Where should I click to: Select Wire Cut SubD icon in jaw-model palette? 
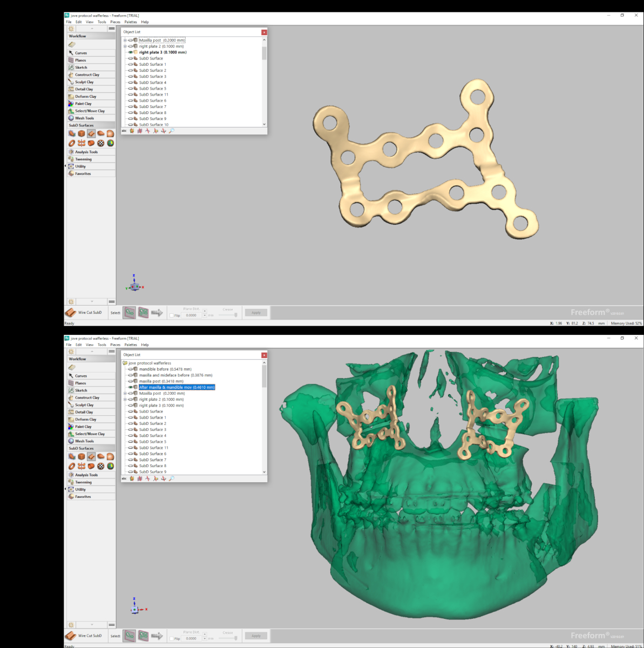(91, 457)
